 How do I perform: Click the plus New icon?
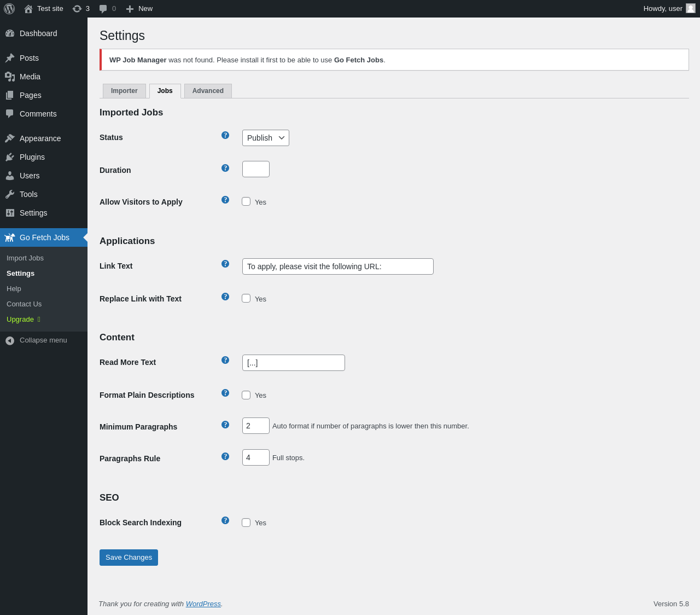pos(130,9)
